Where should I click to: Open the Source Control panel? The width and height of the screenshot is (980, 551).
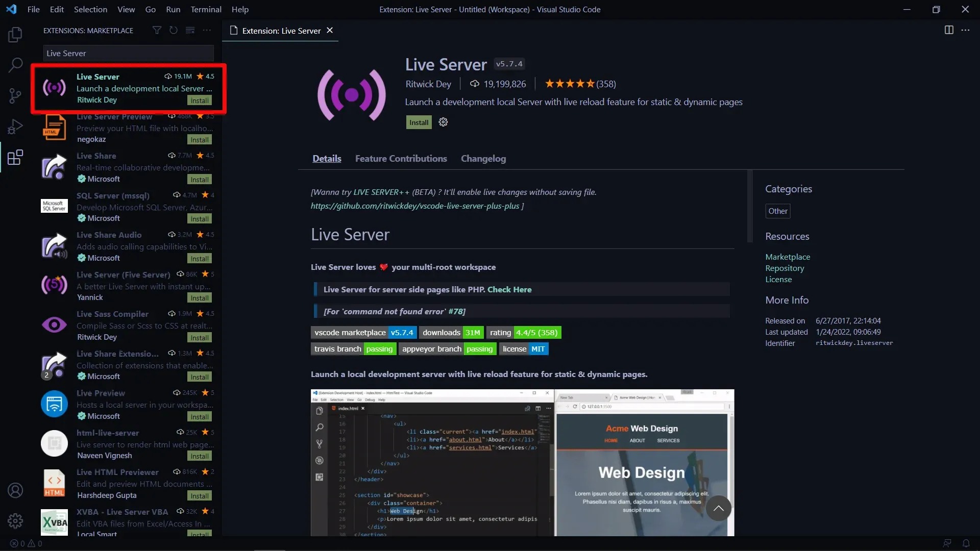tap(15, 95)
